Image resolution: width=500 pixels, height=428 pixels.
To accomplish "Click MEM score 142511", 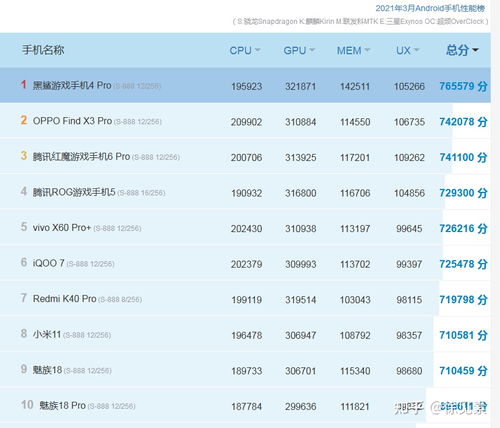I will 355,87.
